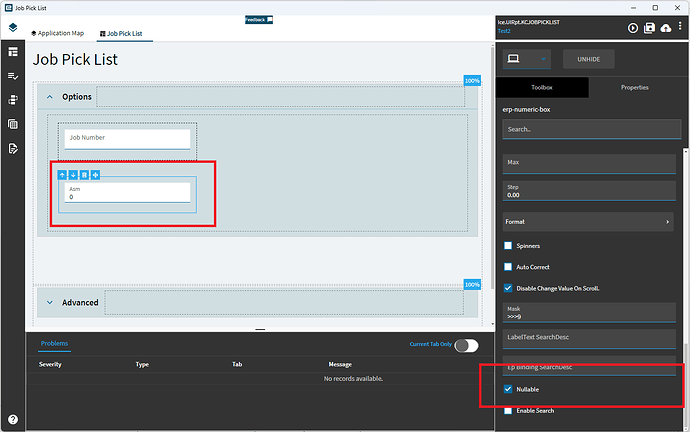Collapse the Options panel chevron
The height and width of the screenshot is (432, 690).
(50, 97)
